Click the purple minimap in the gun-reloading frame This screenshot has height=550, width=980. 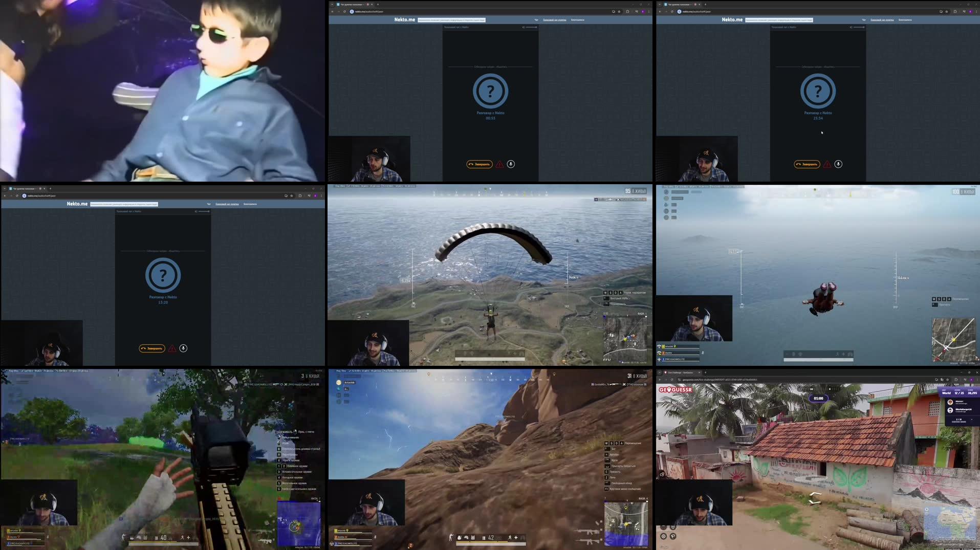pos(299,524)
